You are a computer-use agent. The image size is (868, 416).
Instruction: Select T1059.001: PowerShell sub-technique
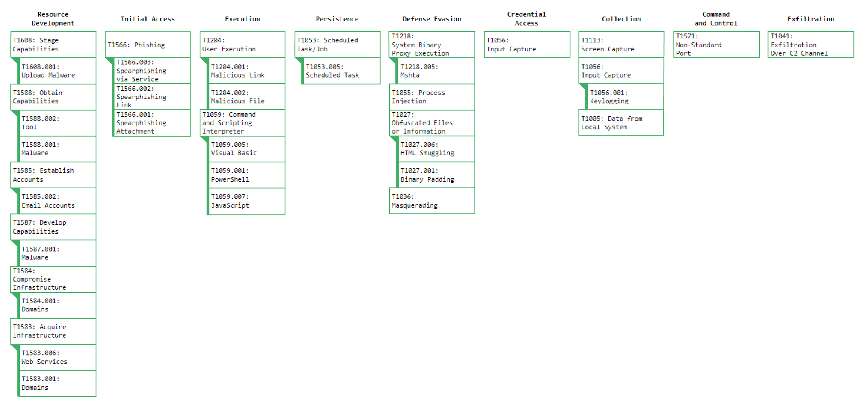pyautogui.click(x=246, y=175)
